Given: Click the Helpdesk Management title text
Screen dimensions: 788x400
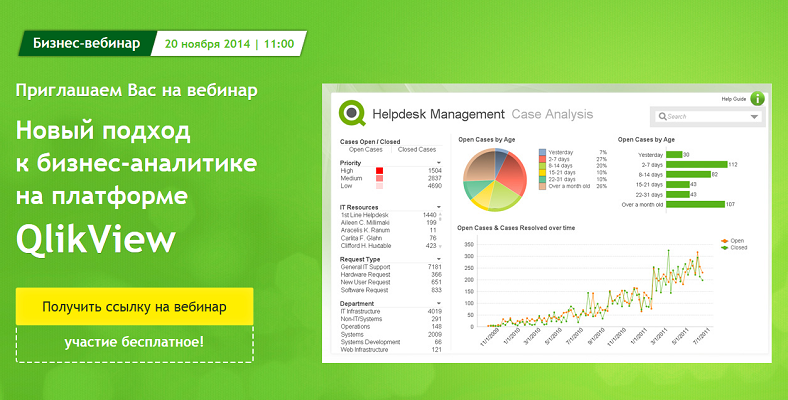Looking at the screenshot, I should pyautogui.click(x=438, y=114).
